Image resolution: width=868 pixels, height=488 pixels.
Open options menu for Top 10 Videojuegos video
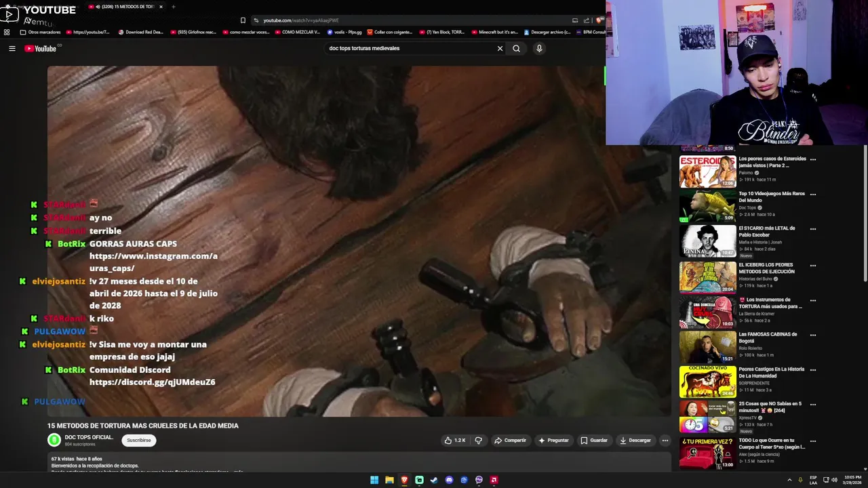point(812,195)
